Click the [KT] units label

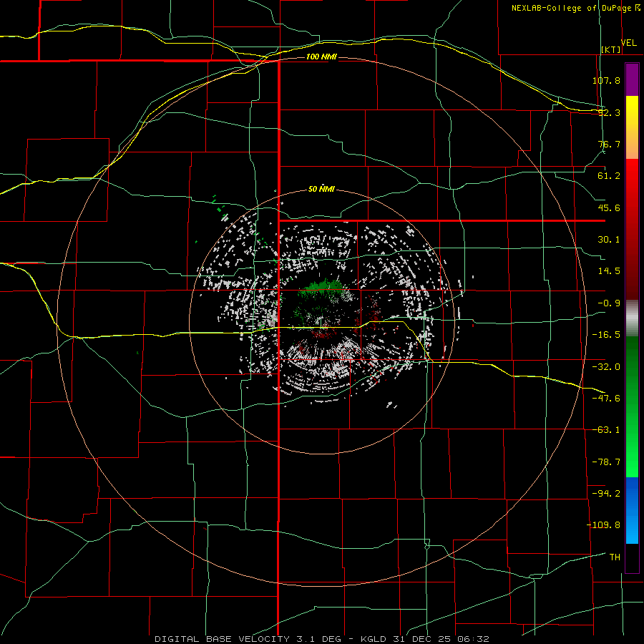pyautogui.click(x=611, y=49)
